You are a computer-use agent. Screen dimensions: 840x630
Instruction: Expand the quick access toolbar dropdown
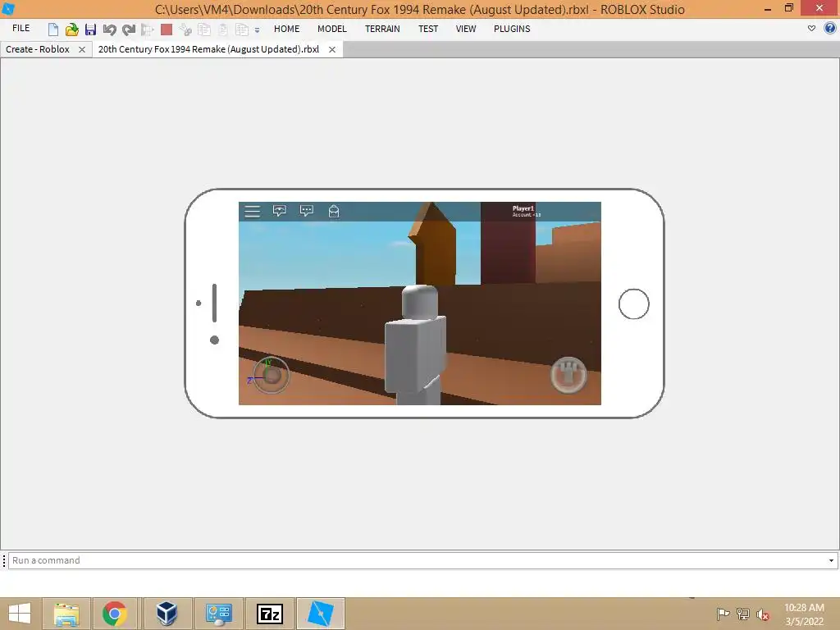(257, 30)
